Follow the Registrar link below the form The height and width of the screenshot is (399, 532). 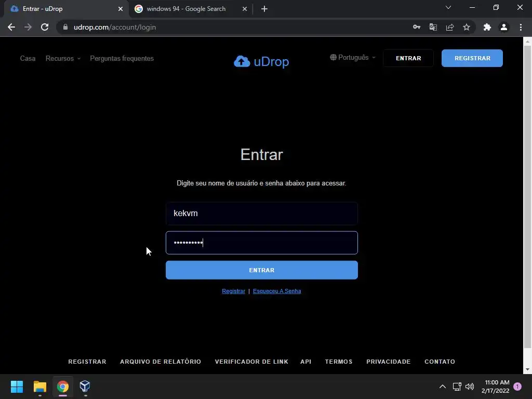pyautogui.click(x=233, y=291)
